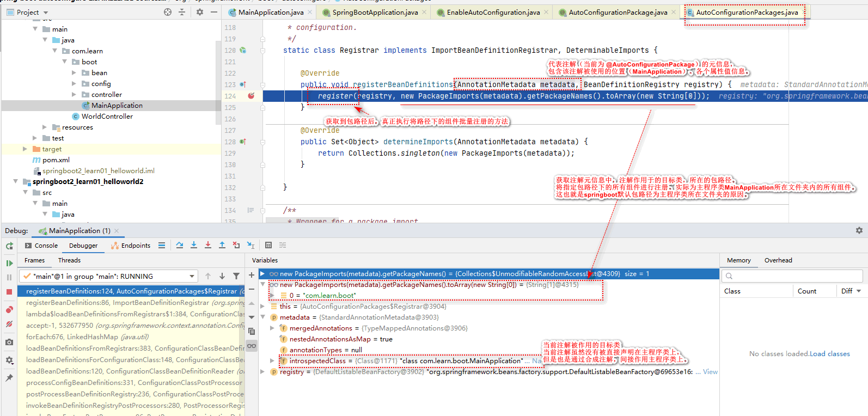Screen dimensions: 868x416
Task: Click the View link on registry row
Action: [x=710, y=372]
